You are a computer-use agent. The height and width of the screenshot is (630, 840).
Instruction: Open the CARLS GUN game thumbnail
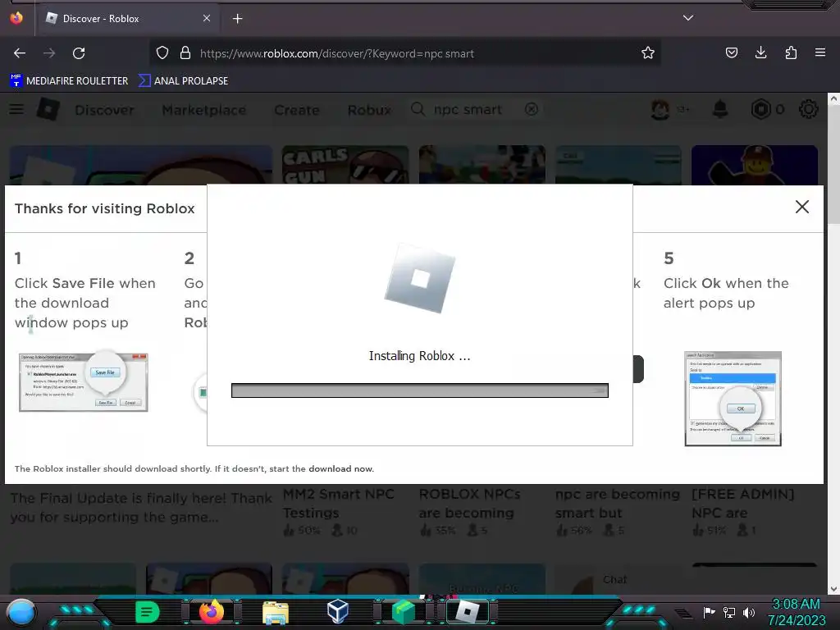345,165
